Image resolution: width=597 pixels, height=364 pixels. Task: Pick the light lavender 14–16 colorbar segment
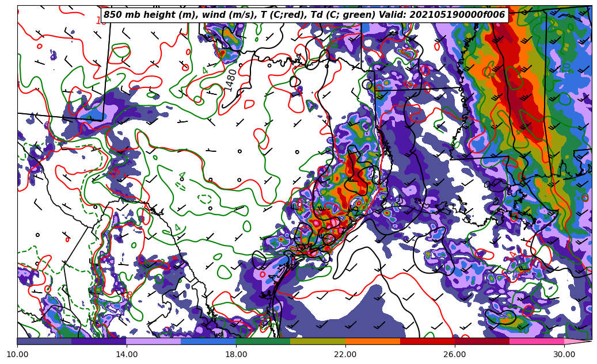(x=154, y=341)
